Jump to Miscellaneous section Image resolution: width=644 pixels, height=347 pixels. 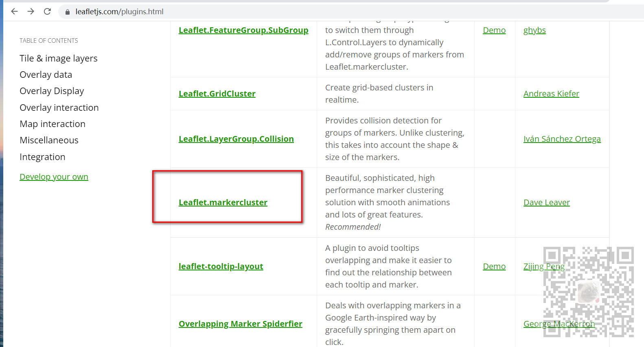(49, 140)
